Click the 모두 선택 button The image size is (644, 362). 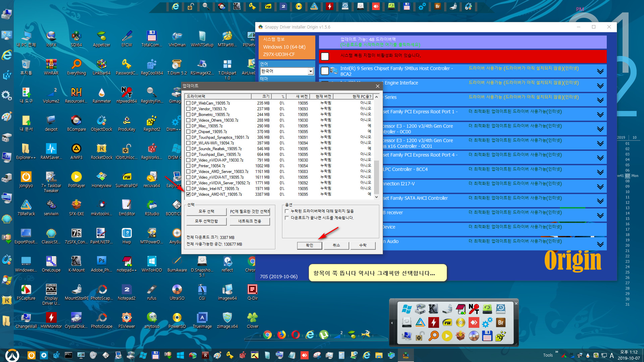[207, 212]
